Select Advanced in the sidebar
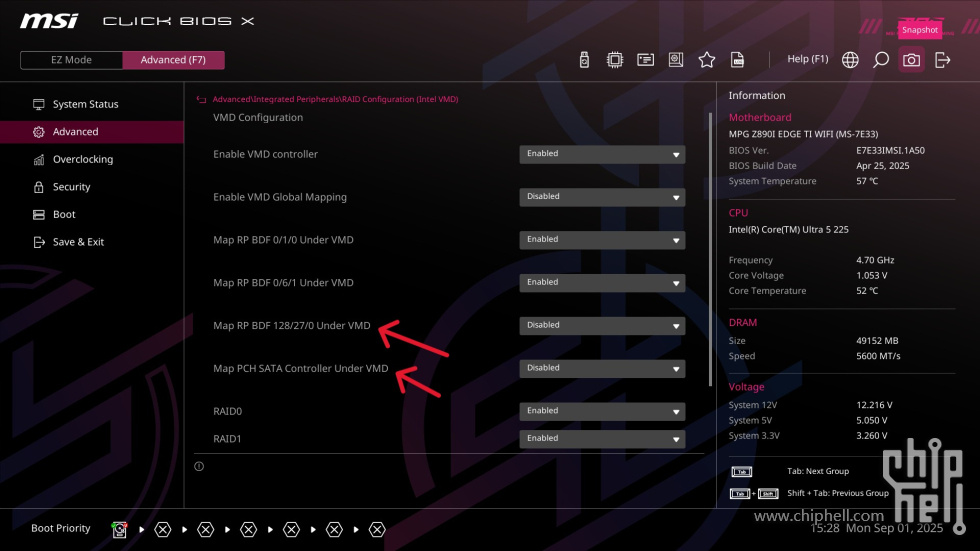 (92, 132)
